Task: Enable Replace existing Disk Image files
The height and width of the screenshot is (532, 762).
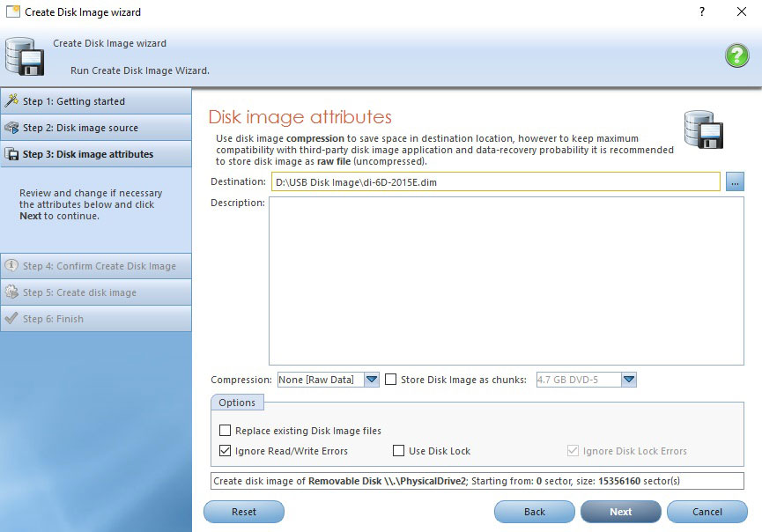Action: tap(226, 431)
